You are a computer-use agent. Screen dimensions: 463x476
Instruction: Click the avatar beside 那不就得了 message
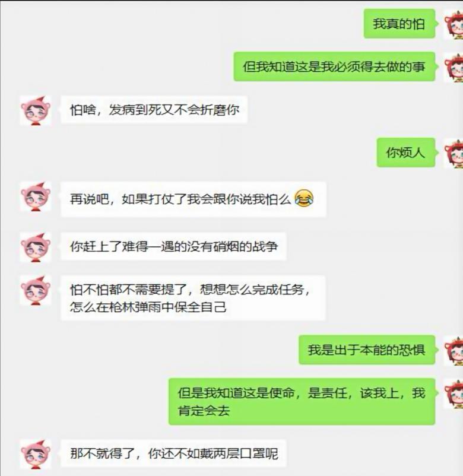click(x=36, y=455)
